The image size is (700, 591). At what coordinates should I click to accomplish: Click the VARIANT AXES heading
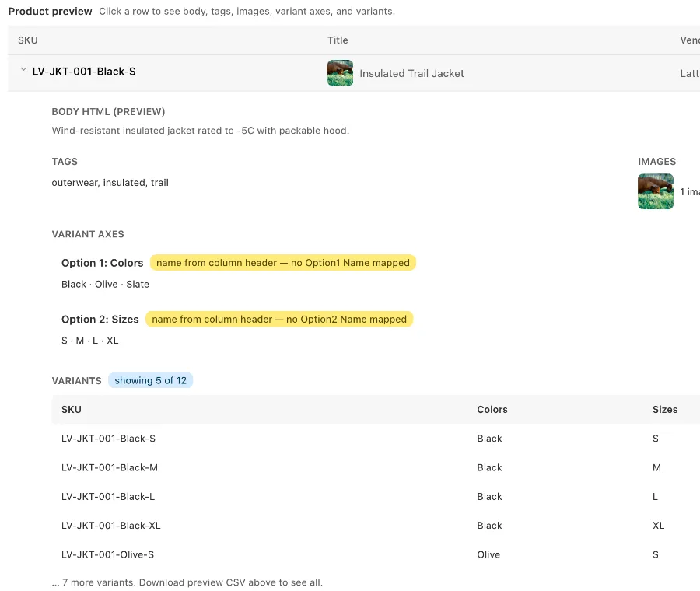[x=87, y=234]
